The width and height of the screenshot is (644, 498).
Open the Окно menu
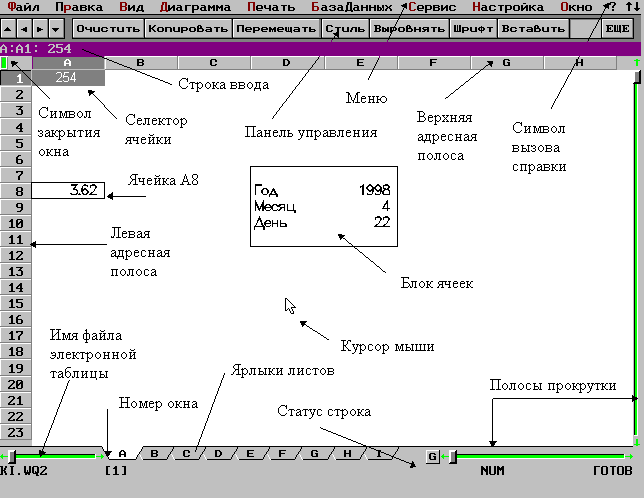tap(576, 7)
